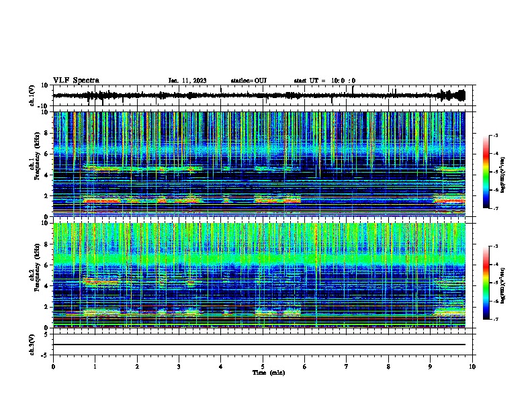Click the "VLF Spectra" plot title
Viewport: 532px width, 411px height.
76,81
